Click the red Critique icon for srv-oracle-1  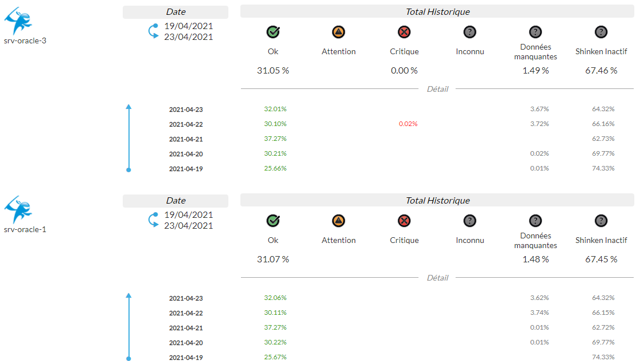404,221
